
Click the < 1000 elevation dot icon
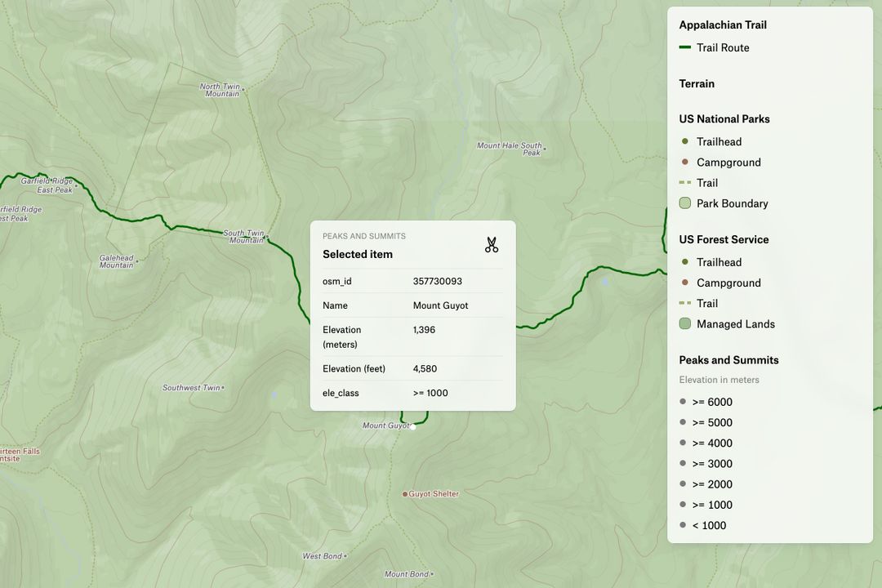pos(683,525)
